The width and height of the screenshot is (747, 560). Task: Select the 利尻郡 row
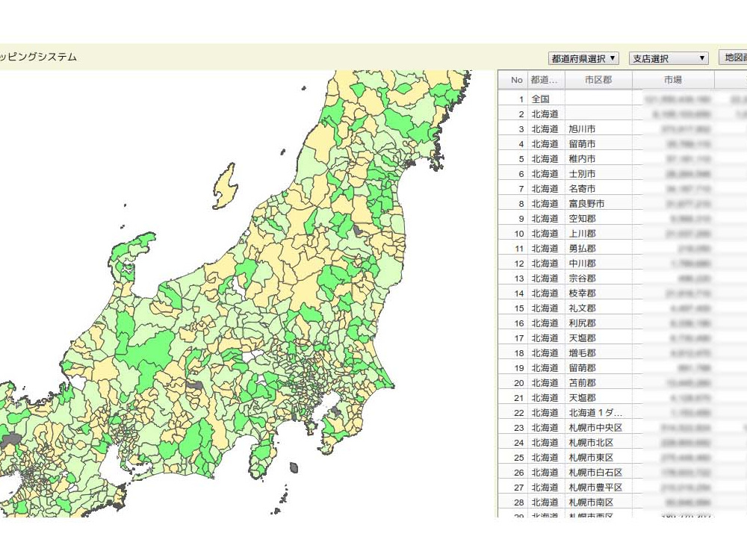(x=622, y=323)
